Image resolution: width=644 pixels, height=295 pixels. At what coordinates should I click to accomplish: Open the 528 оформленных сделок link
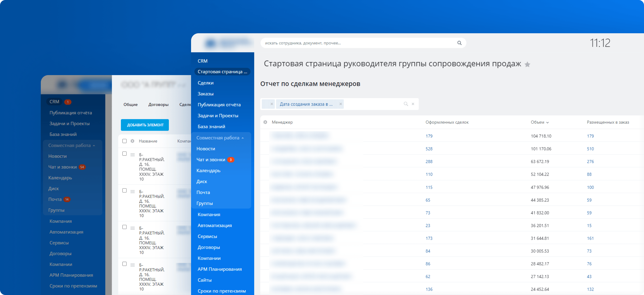coord(429,149)
